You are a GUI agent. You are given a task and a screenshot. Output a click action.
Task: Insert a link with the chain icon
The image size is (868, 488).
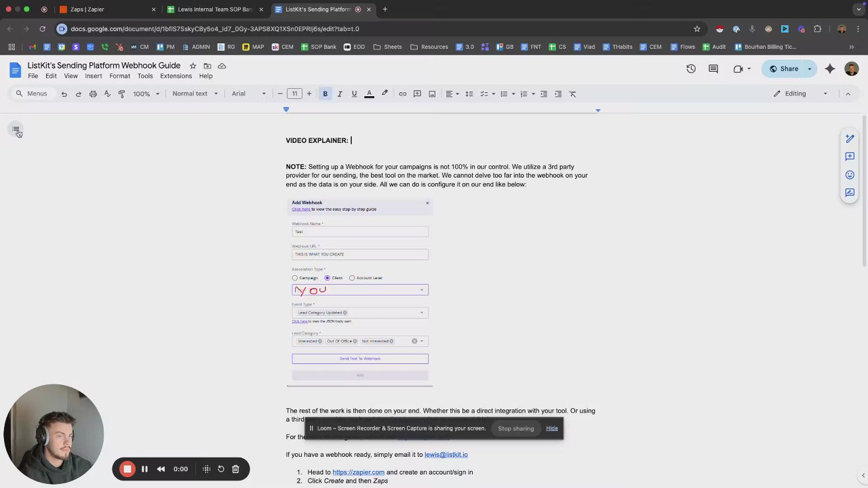(402, 94)
